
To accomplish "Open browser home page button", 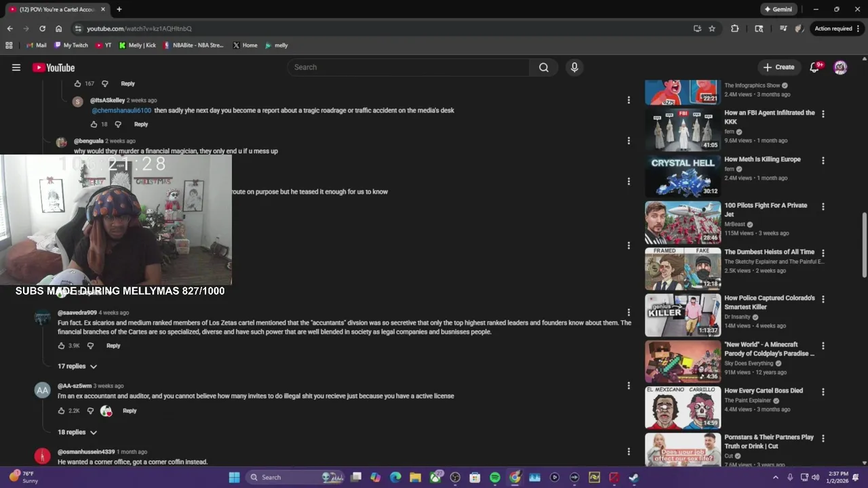I will pyautogui.click(x=58, y=28).
